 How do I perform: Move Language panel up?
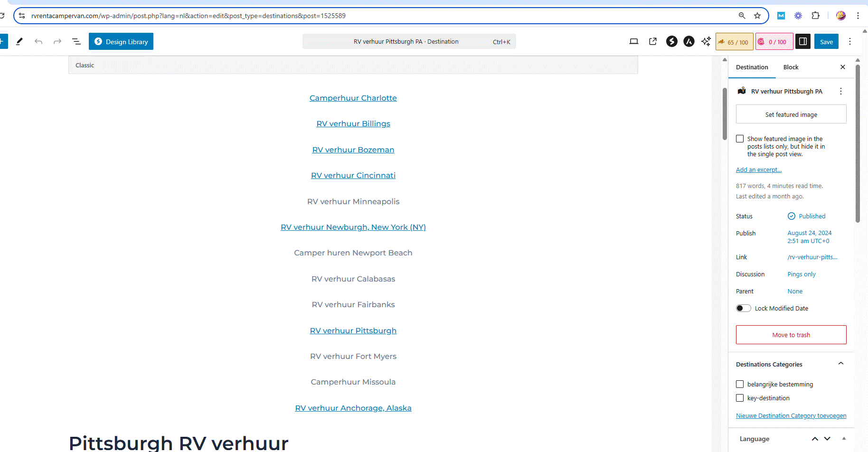[815, 439]
